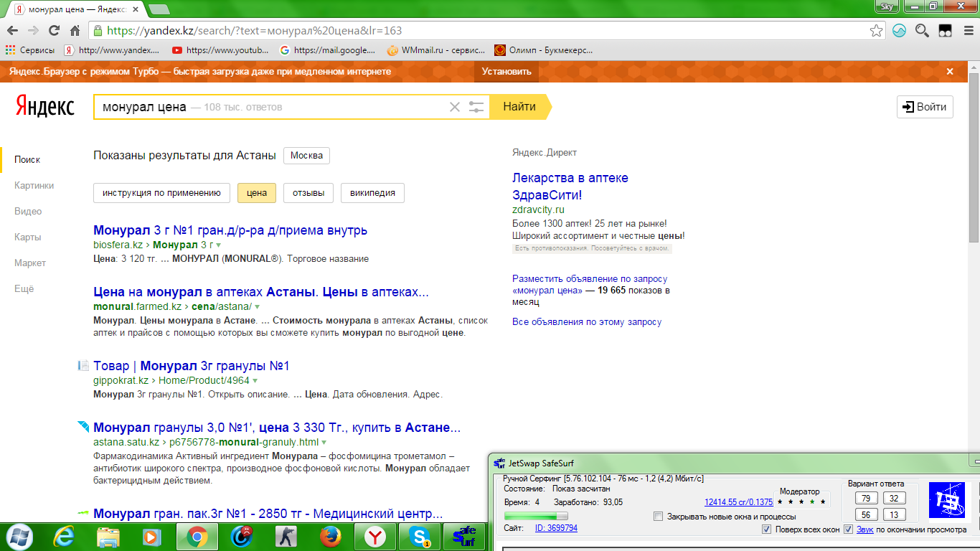Open the blue swirl app with red face
Viewport: 980px width, 551px height.
point(242,537)
